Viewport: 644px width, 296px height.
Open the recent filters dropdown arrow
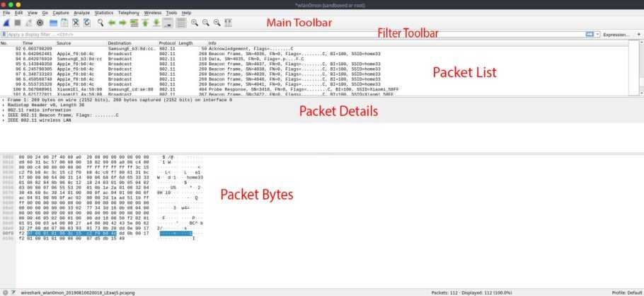pos(597,35)
